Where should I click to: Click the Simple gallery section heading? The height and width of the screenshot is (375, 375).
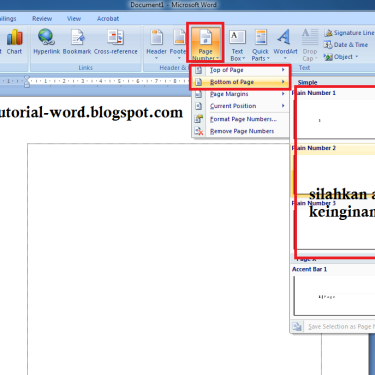coord(307,82)
